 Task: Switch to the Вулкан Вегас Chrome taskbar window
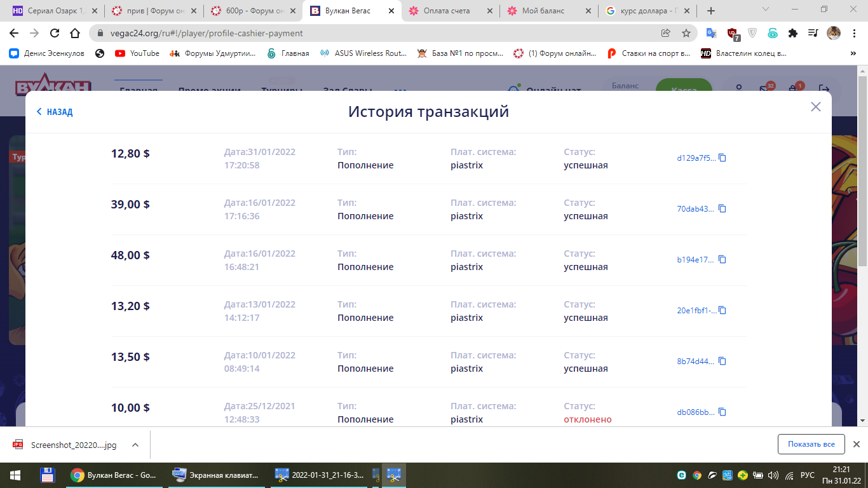[x=113, y=475]
